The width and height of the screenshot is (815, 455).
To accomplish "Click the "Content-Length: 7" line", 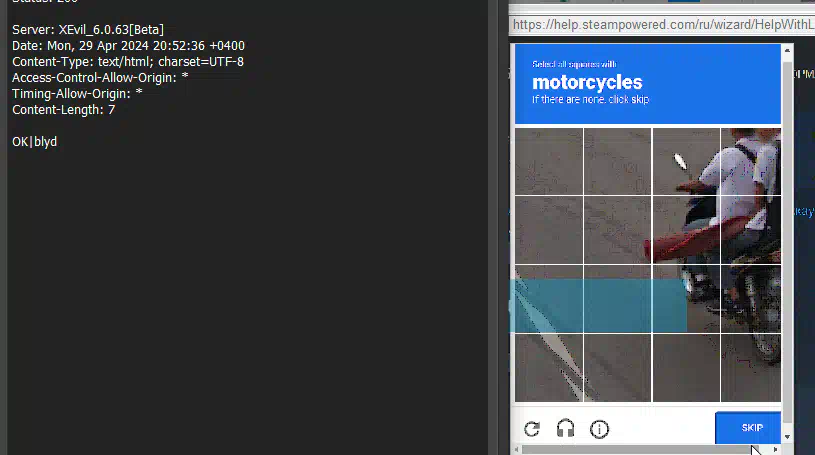I will click(x=63, y=110).
